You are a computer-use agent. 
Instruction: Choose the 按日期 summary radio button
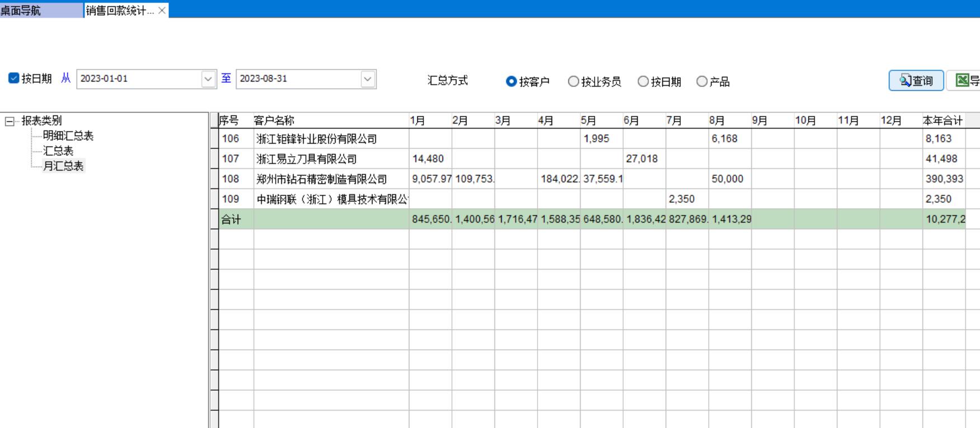point(643,82)
